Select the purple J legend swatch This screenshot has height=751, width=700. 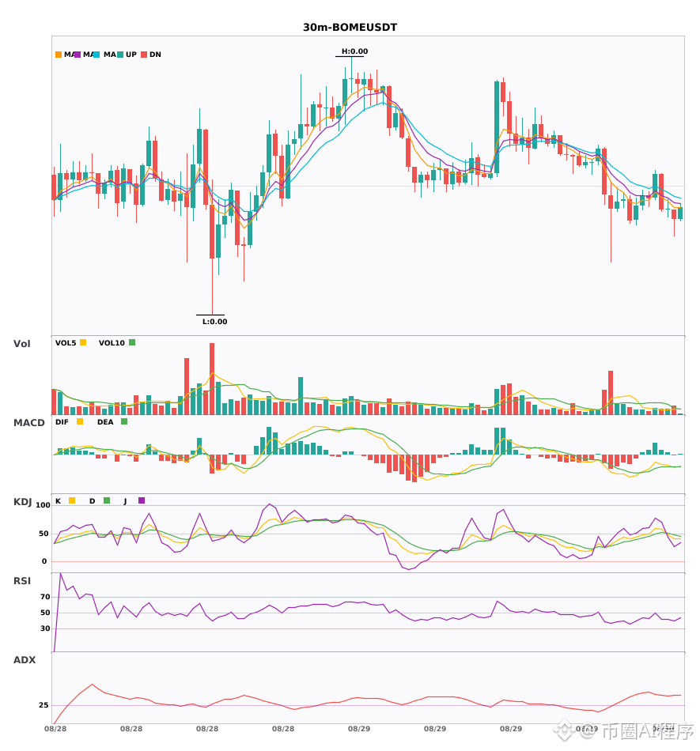tap(142, 500)
